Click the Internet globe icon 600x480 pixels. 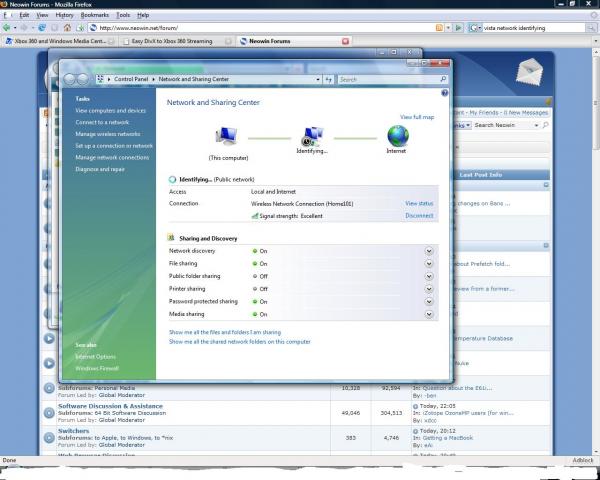(x=398, y=136)
